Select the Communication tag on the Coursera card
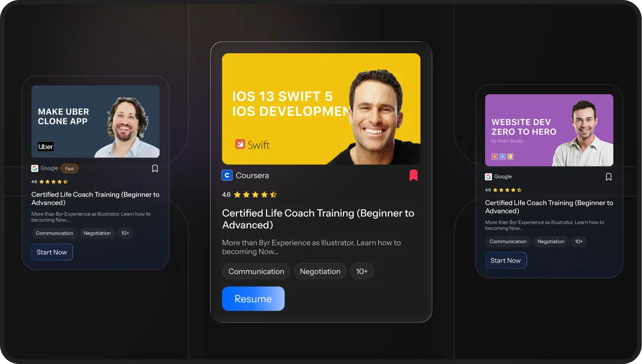The width and height of the screenshot is (642, 364). click(256, 271)
